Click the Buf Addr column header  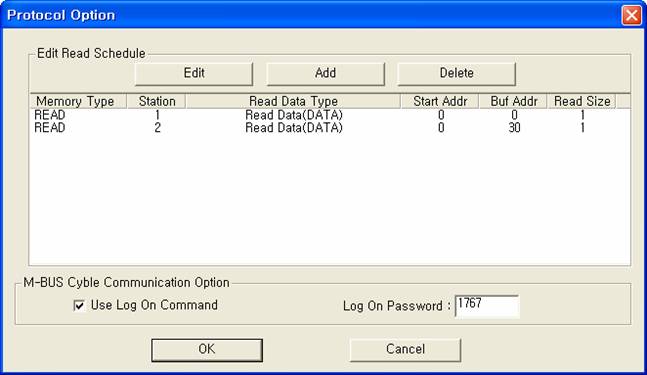click(513, 101)
